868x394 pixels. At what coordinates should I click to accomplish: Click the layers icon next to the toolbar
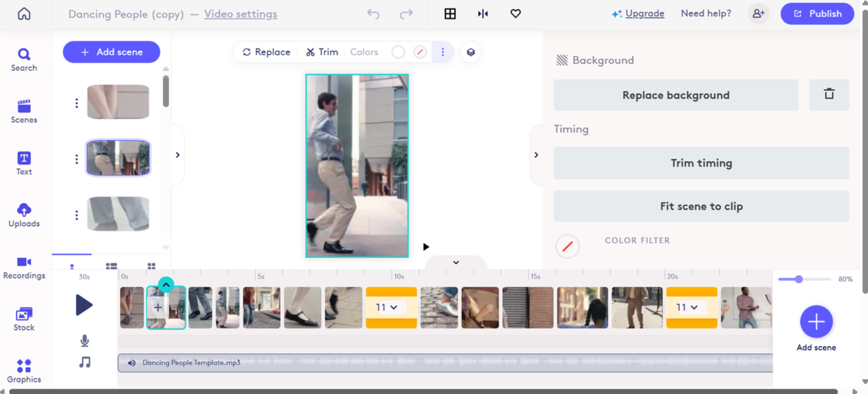point(470,52)
